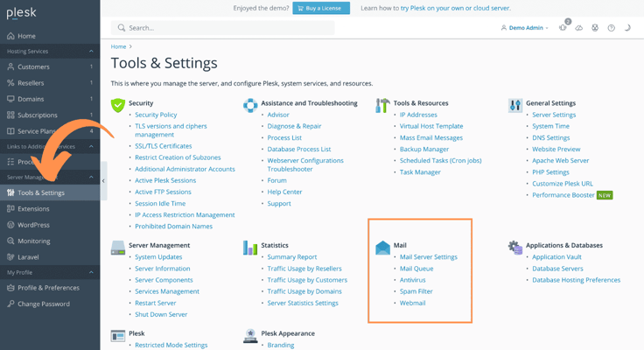
Task: Collapse the My Profile sidebar section
Action: point(91,272)
